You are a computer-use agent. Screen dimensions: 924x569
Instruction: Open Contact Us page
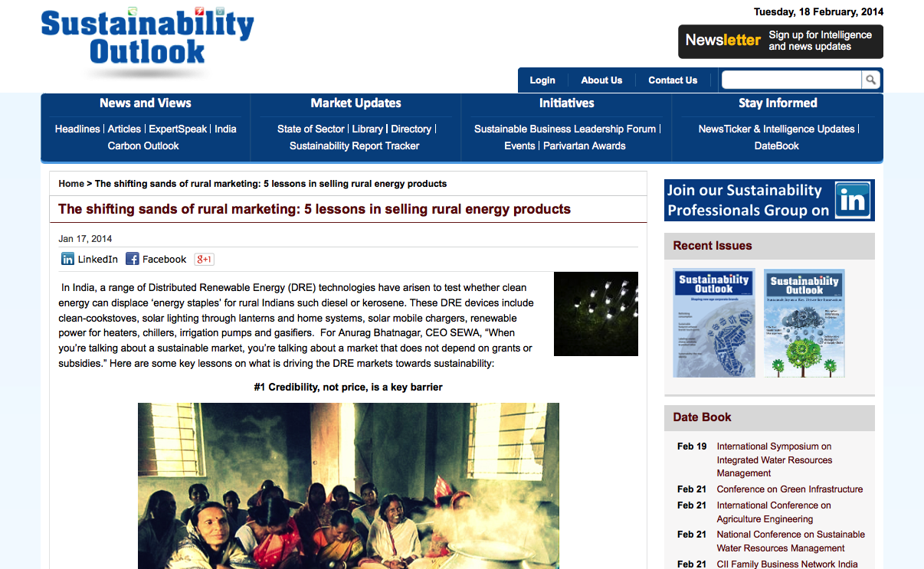pyautogui.click(x=673, y=80)
